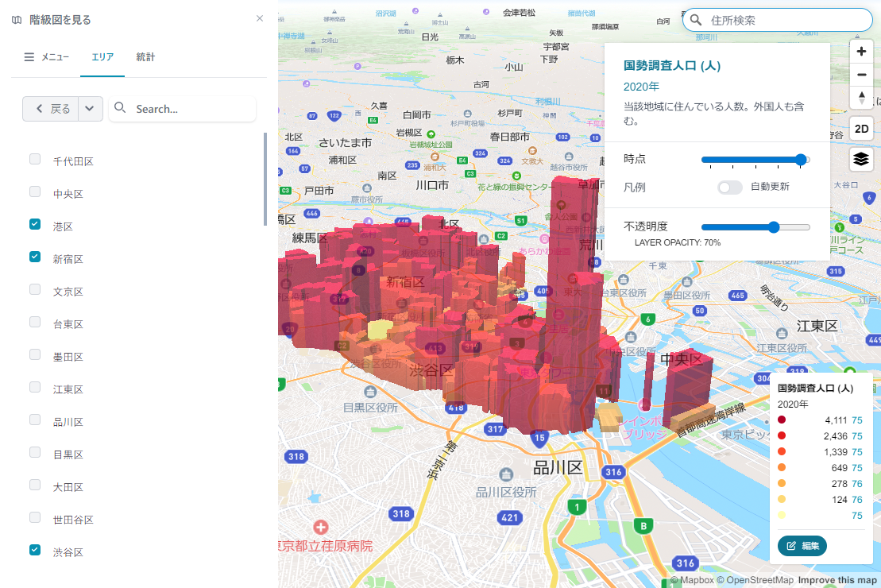Click the 東京都立荏原病院 hospital marker
Image resolution: width=881 pixels, height=588 pixels.
[x=321, y=528]
